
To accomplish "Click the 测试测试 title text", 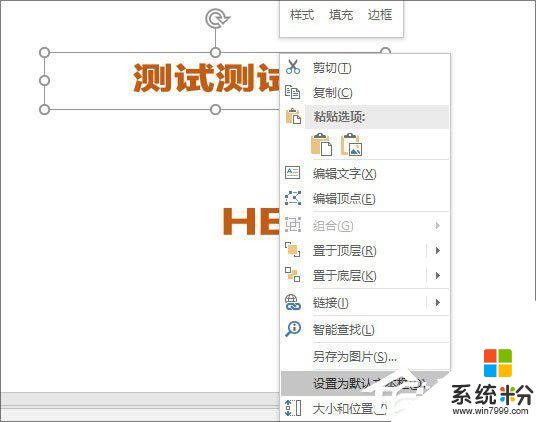I will pyautogui.click(x=206, y=78).
